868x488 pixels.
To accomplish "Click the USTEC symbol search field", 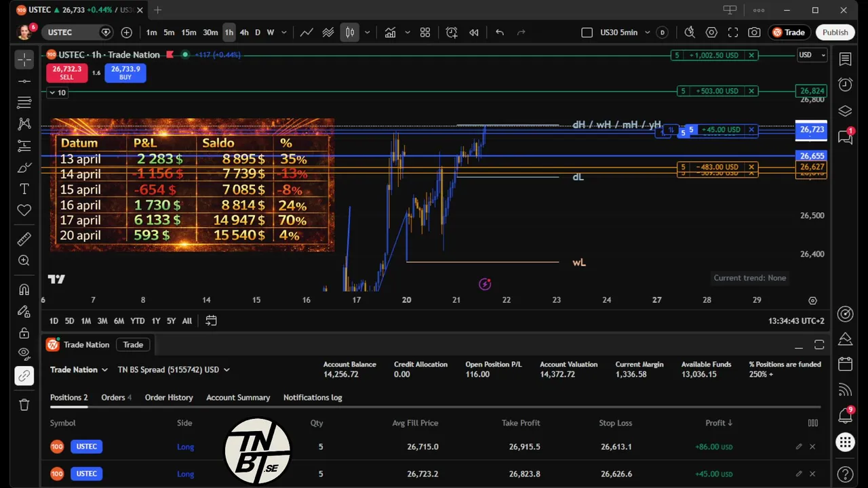I will tap(77, 33).
